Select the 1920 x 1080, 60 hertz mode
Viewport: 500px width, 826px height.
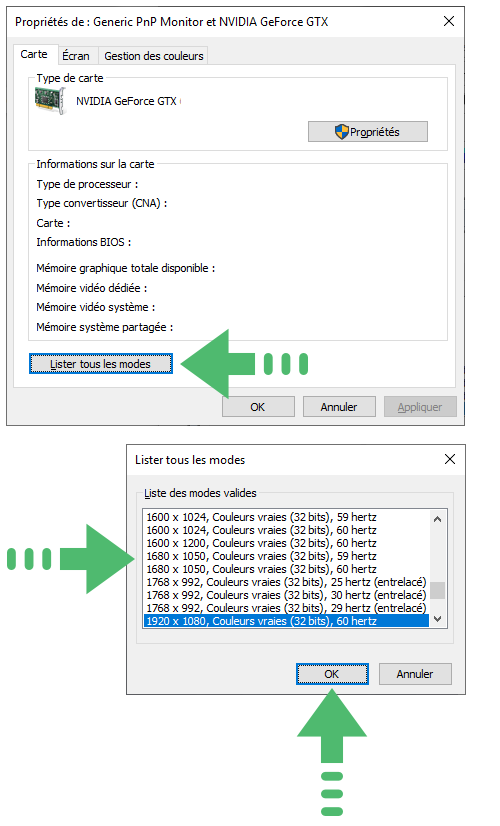pos(286,621)
